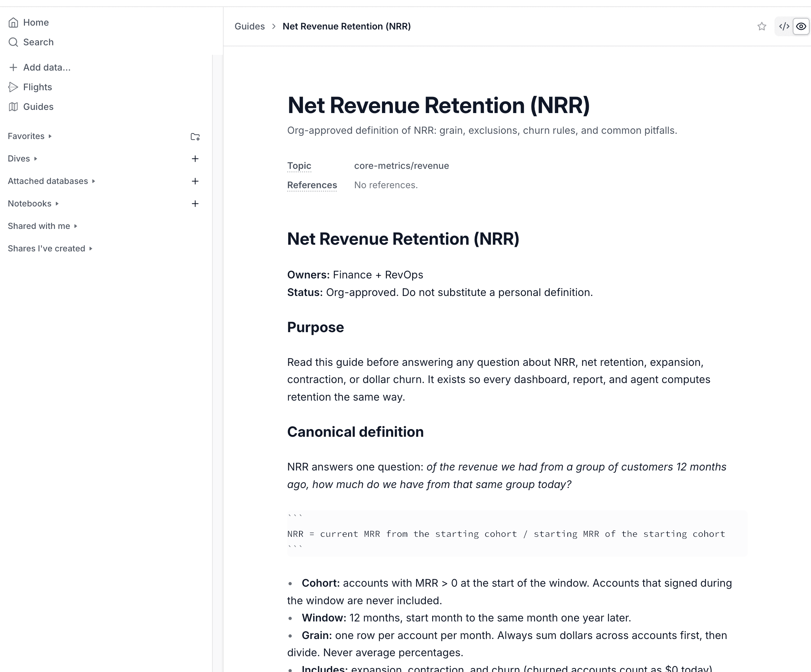The width and height of the screenshot is (811, 672).
Task: Click the References field label
Action: [x=312, y=185]
